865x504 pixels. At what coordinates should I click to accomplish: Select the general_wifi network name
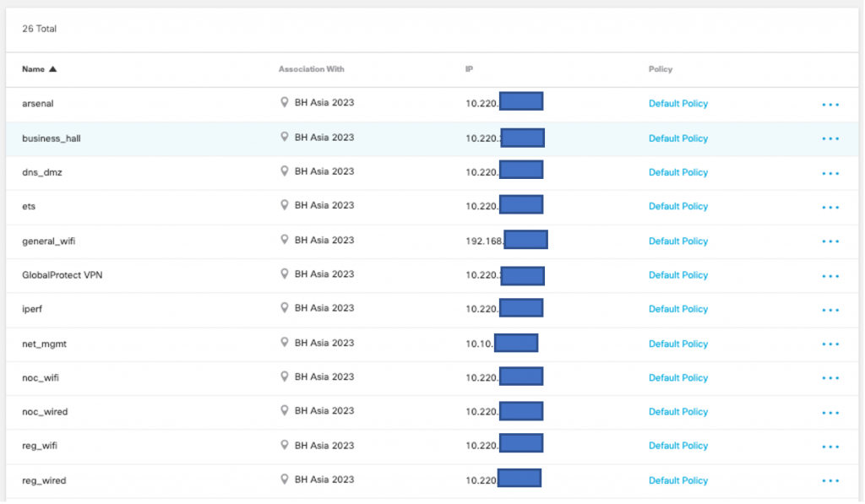point(49,241)
